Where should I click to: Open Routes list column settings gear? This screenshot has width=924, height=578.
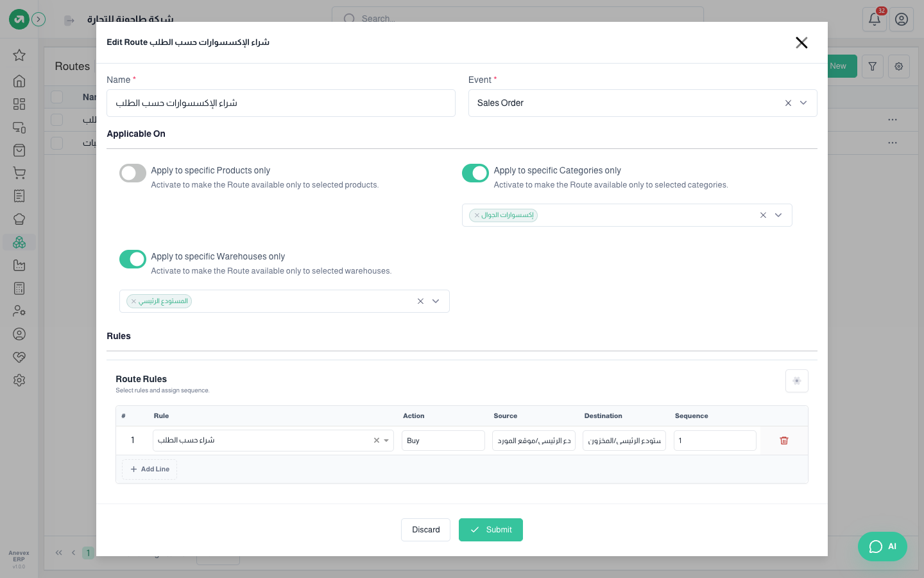(899, 66)
